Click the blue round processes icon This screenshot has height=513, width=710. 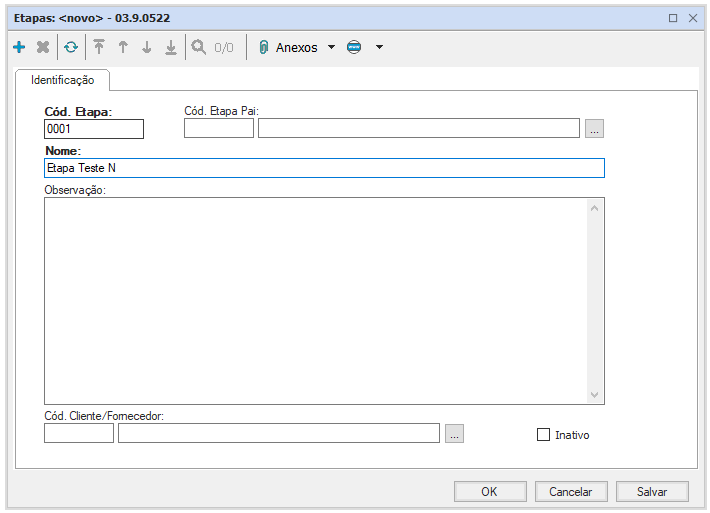(354, 47)
